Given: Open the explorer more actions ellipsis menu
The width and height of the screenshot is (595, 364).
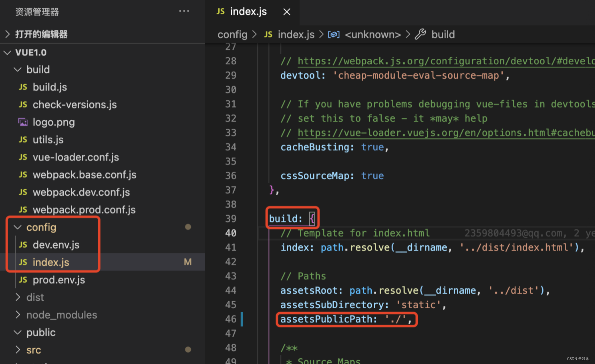Looking at the screenshot, I should point(184,11).
